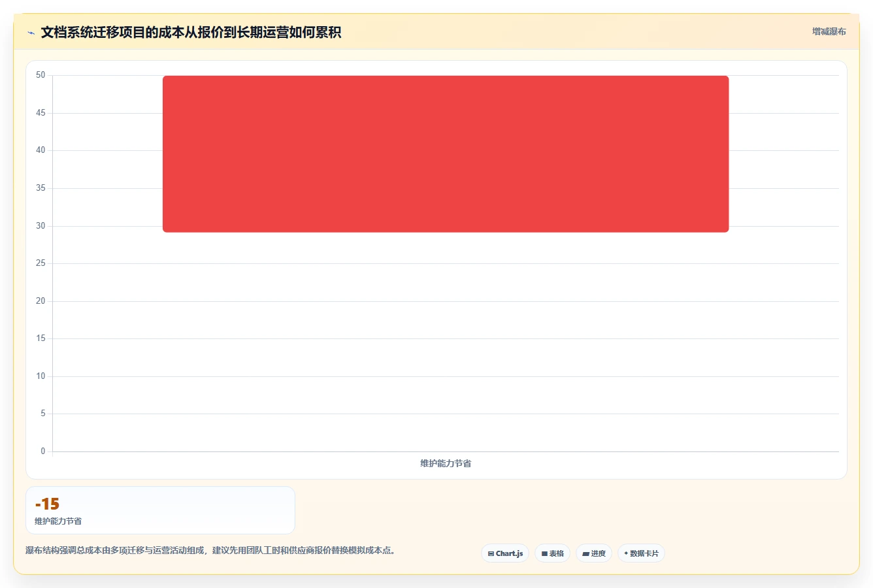Click the -15 value in data card
This screenshot has width=873, height=588.
click(x=47, y=504)
